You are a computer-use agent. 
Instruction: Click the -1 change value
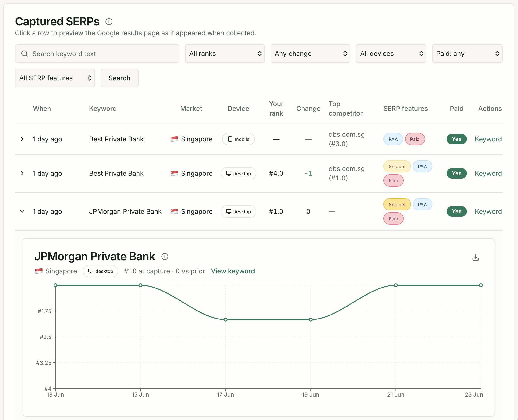[308, 173]
